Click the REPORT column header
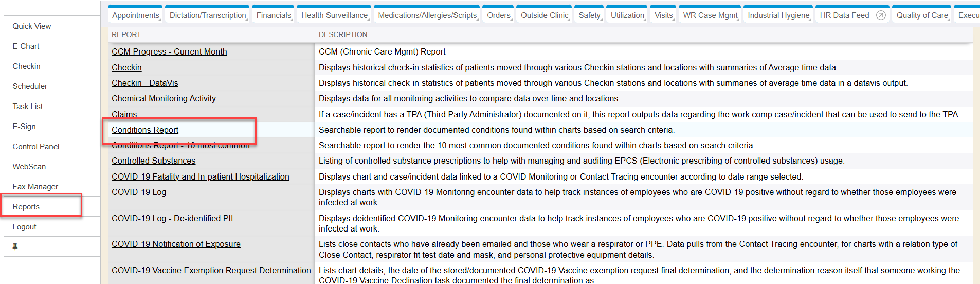The image size is (980, 284). click(x=126, y=35)
